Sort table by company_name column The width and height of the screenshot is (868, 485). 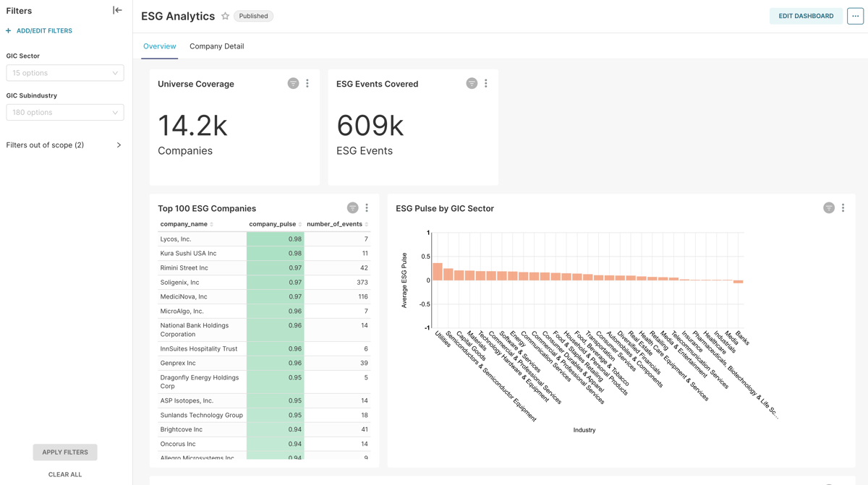(x=187, y=224)
